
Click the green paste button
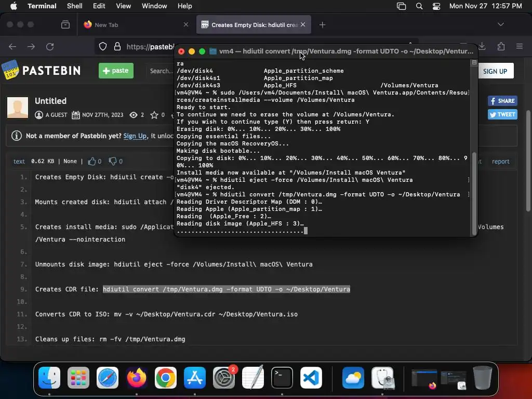tap(116, 71)
